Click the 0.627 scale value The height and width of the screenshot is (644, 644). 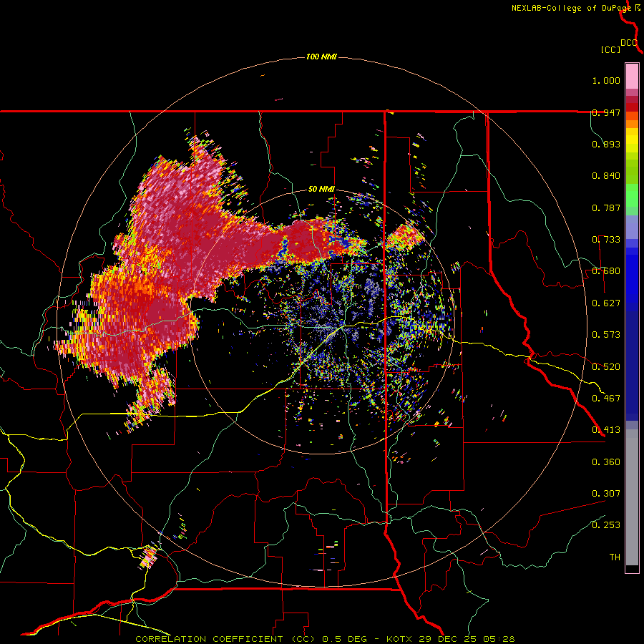tap(606, 303)
